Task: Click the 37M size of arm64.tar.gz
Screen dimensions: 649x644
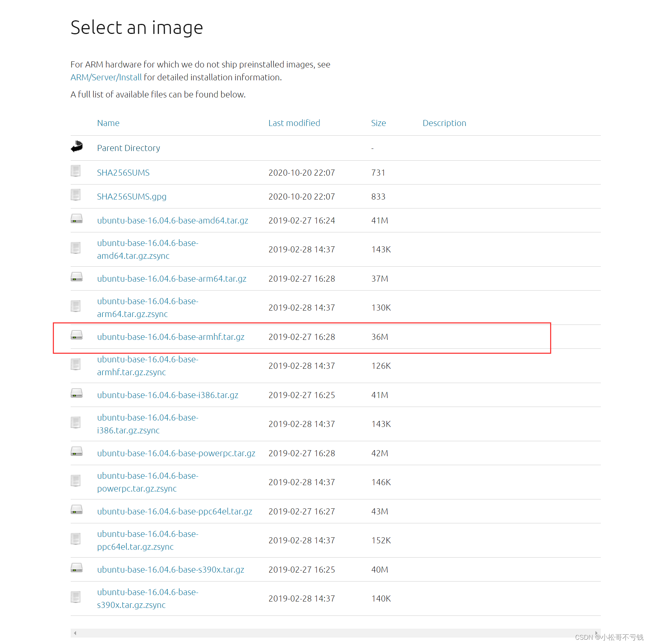Action: click(379, 279)
